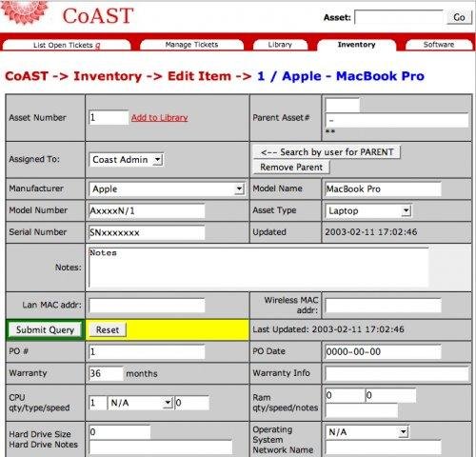Screen dimensions: 476x457
Task: Open the Library tab
Action: point(280,45)
